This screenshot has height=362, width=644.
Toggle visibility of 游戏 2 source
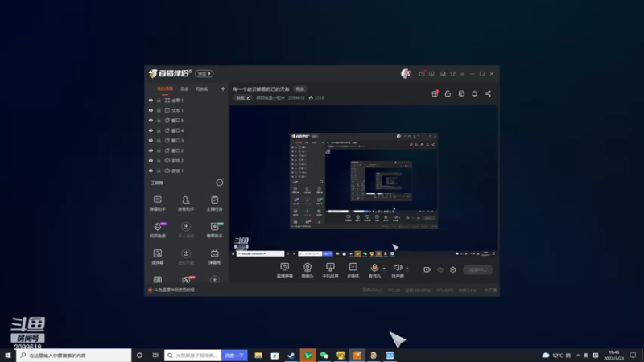[151, 160]
